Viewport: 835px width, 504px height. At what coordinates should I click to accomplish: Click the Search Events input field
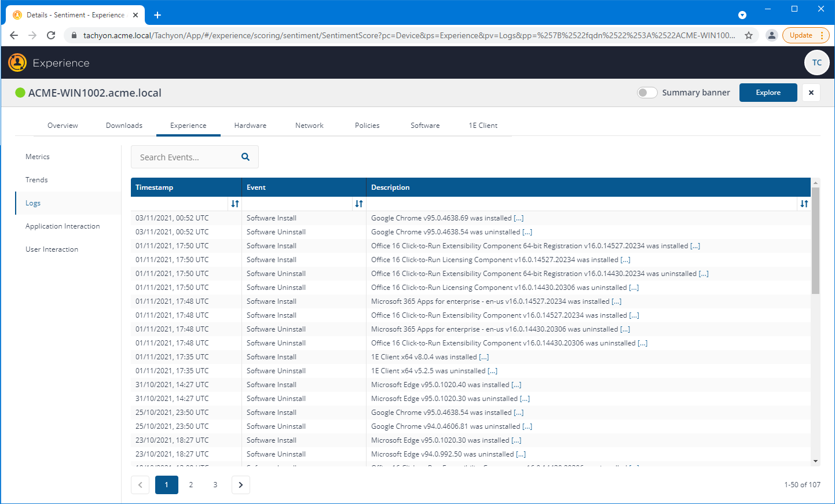(x=185, y=157)
